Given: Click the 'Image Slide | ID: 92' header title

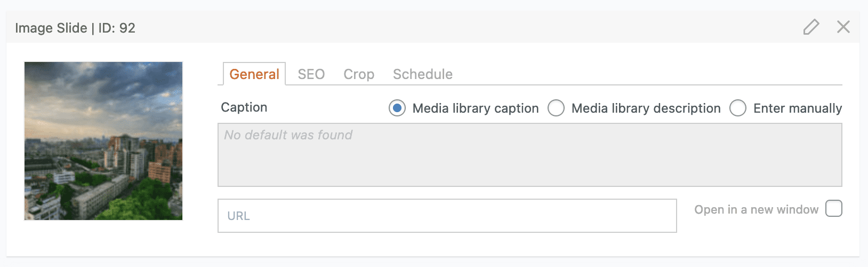Looking at the screenshot, I should coord(75,28).
